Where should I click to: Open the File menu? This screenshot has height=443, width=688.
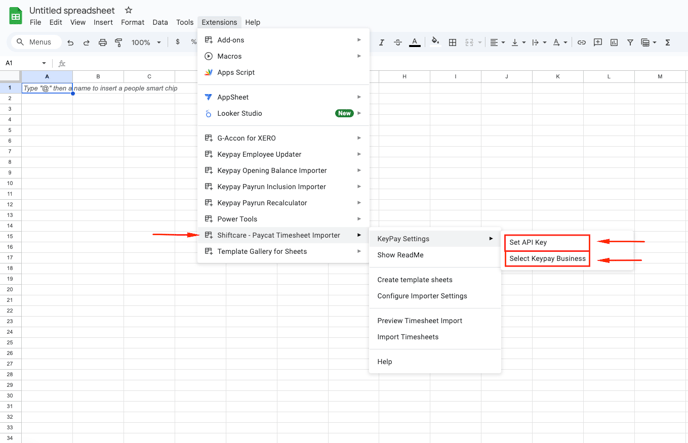click(x=35, y=22)
